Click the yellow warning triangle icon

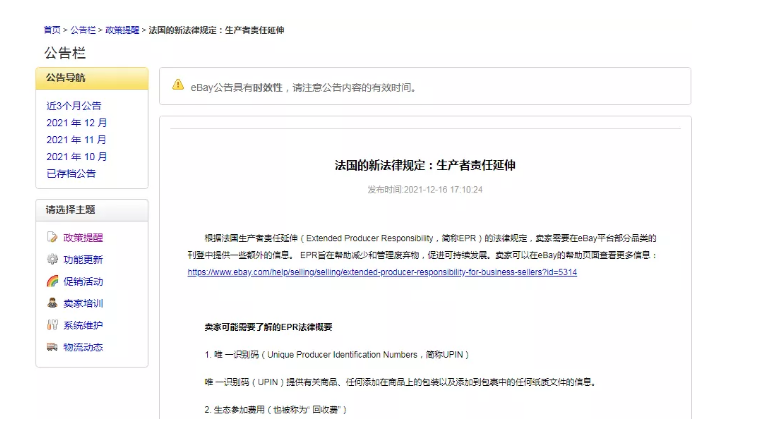click(x=178, y=86)
